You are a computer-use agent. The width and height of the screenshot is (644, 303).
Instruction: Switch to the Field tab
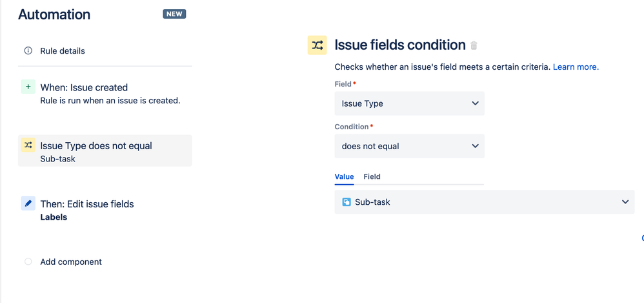372,176
